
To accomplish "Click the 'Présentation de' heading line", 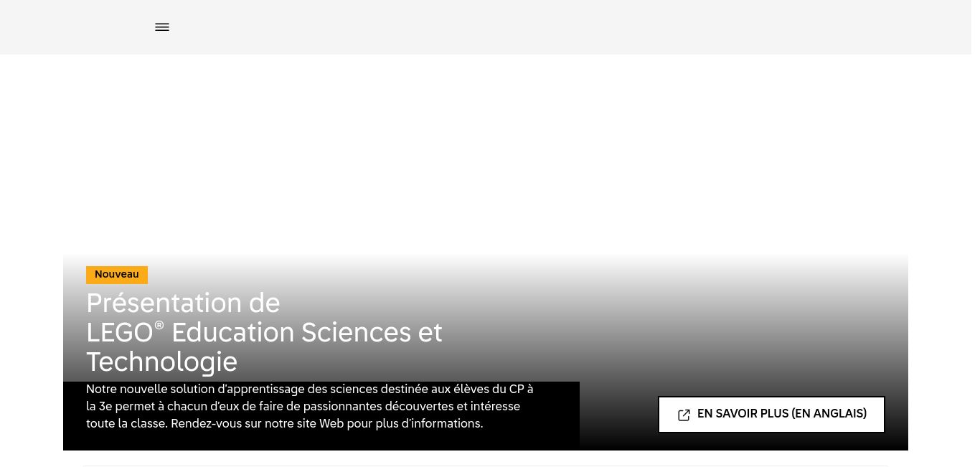I will 183,303.
